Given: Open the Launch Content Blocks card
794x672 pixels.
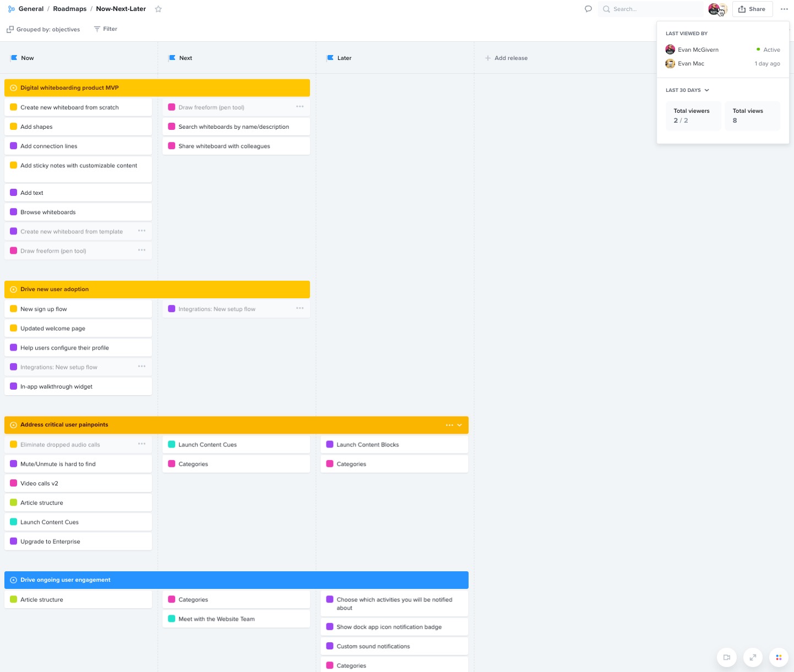Looking at the screenshot, I should click(x=394, y=444).
